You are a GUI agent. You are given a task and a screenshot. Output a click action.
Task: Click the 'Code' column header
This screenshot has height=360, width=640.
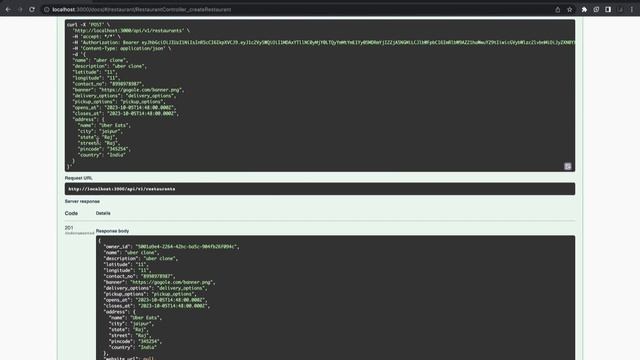(x=71, y=213)
